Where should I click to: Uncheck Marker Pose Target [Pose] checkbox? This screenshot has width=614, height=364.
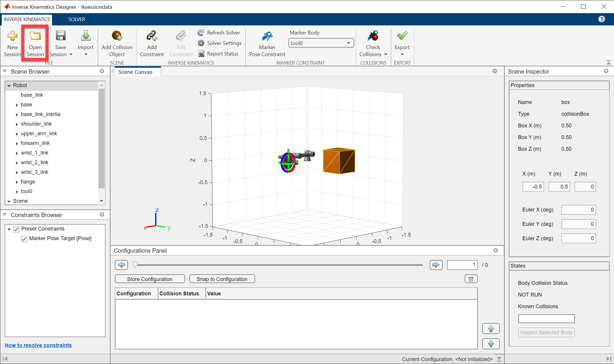point(24,239)
